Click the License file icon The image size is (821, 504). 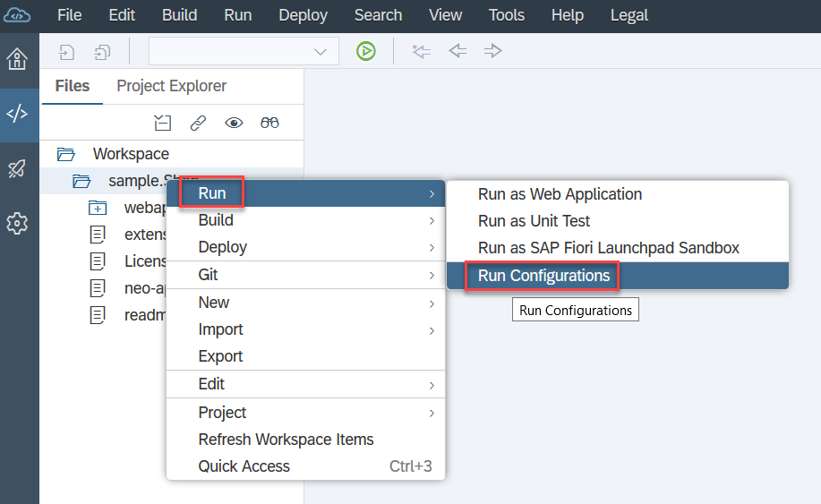[98, 261]
